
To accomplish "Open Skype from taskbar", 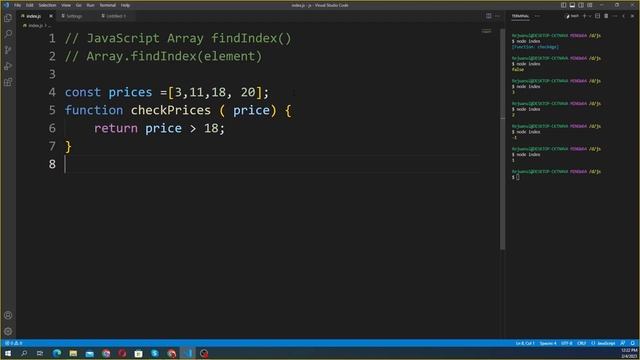I will tap(155, 353).
